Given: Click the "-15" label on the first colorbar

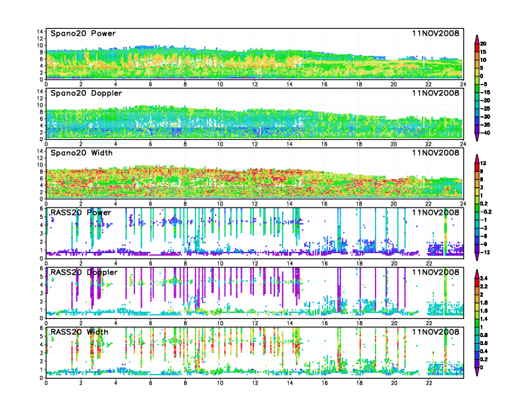Looking at the screenshot, I should point(485,93).
